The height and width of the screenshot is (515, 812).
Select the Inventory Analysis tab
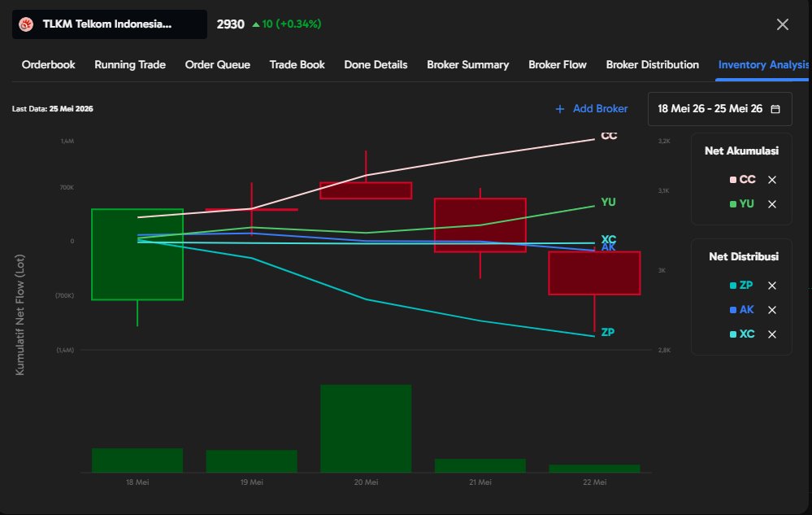(763, 65)
